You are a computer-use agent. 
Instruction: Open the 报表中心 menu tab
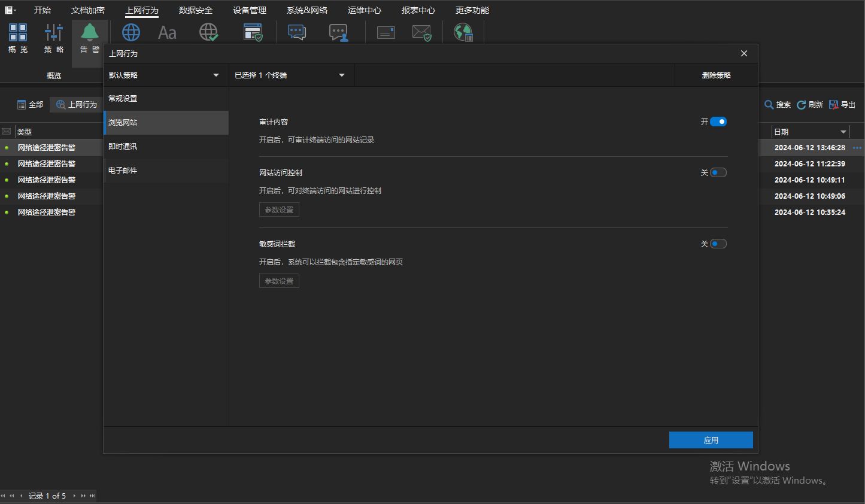click(x=418, y=10)
